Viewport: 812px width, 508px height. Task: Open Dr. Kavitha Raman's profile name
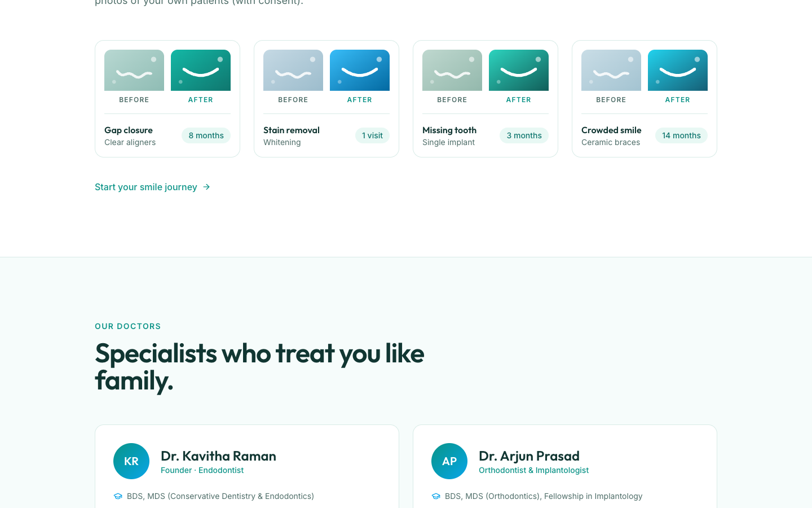[x=218, y=456]
